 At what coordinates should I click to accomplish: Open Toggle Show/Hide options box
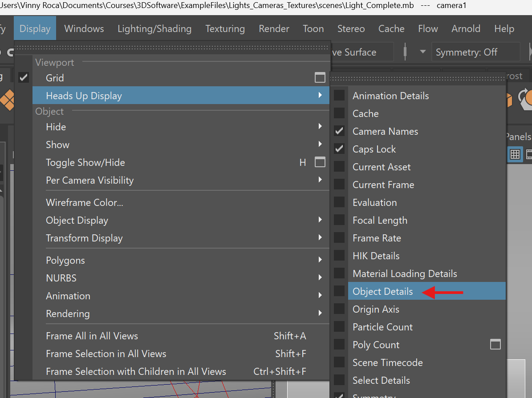pos(320,162)
